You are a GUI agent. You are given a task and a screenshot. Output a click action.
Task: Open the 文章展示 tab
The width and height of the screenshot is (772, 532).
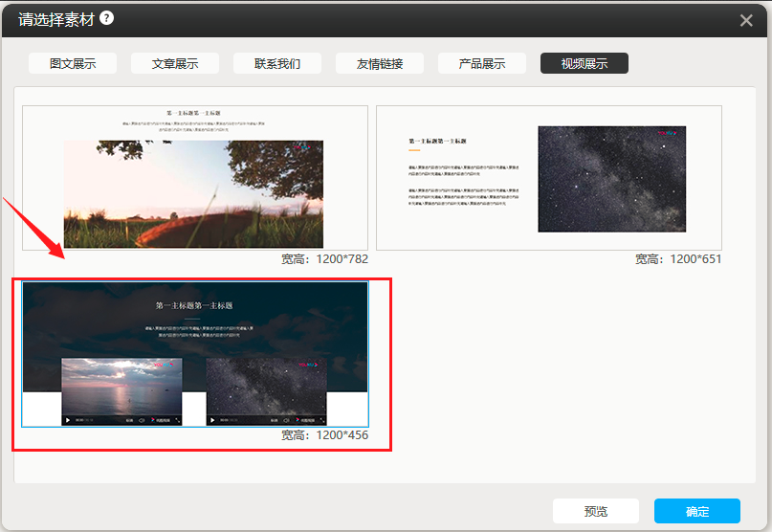click(x=175, y=64)
